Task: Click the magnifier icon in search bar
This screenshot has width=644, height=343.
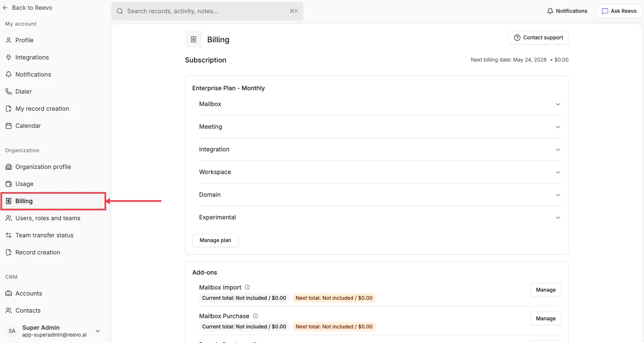Action: (x=120, y=11)
